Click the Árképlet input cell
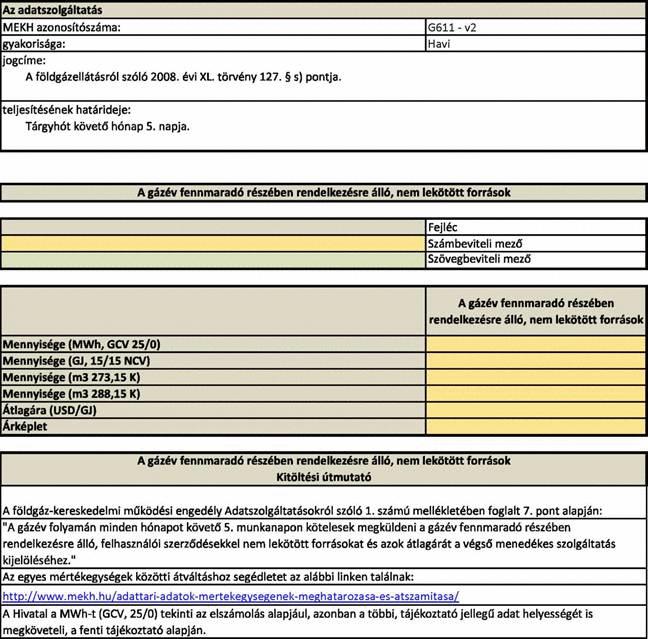 coord(536,426)
